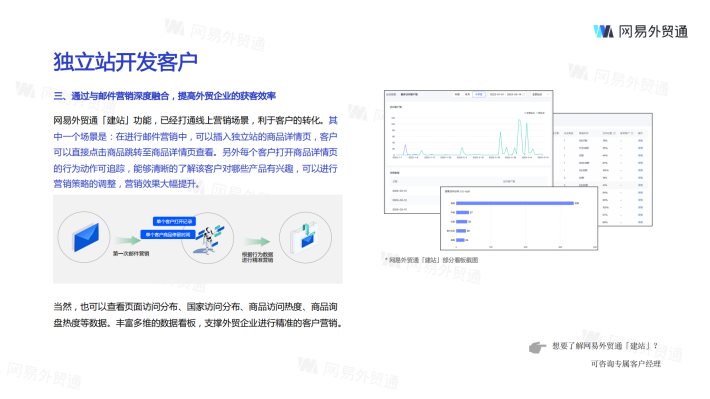Click the first green arrow after envelope
The image size is (710, 399).
click(128, 240)
